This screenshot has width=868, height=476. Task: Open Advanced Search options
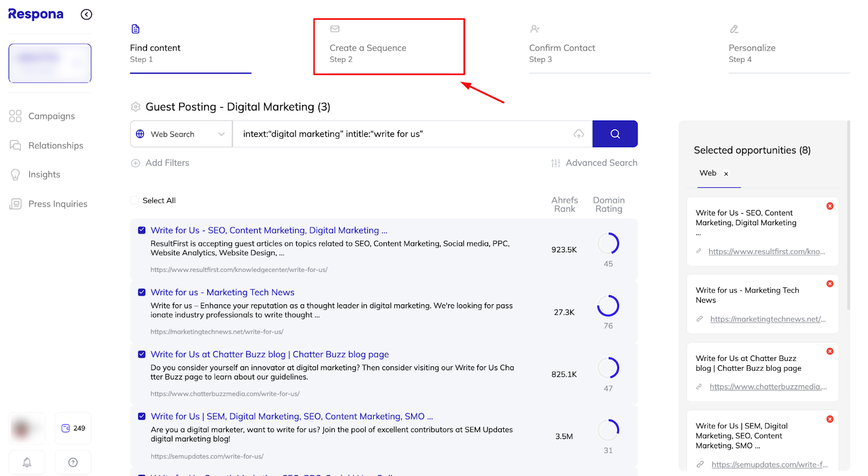click(x=595, y=163)
